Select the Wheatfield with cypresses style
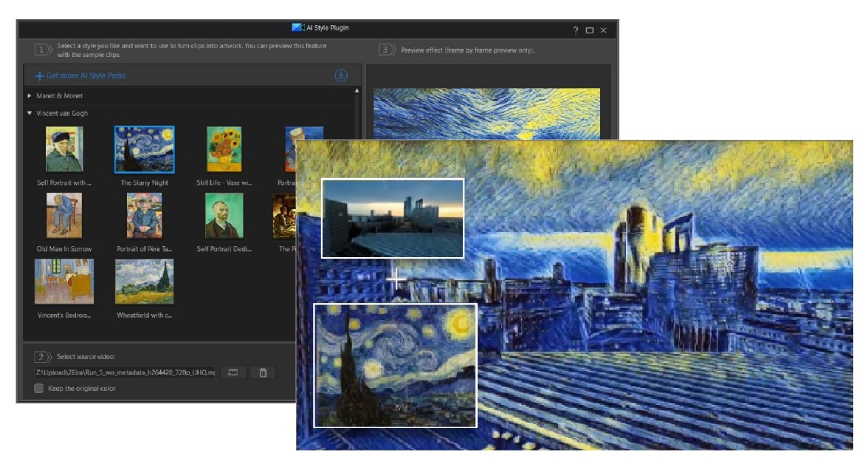 tap(144, 281)
